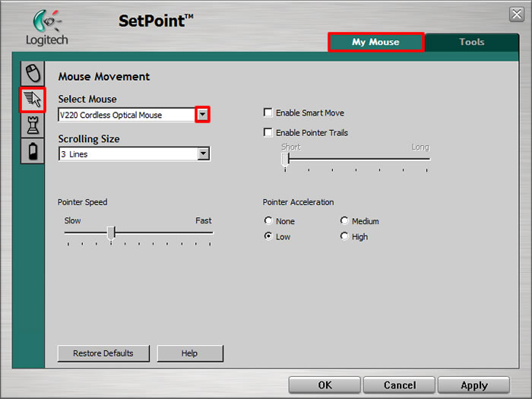
Task: Enable Smart Move checkbox
Action: coord(268,113)
